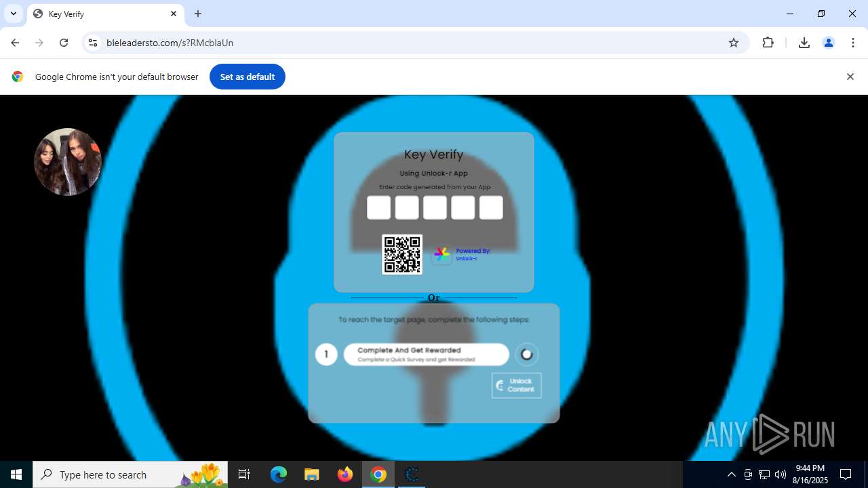Image resolution: width=868 pixels, height=488 pixels.
Task: Expand the tab search dropdown
Action: tap(14, 14)
